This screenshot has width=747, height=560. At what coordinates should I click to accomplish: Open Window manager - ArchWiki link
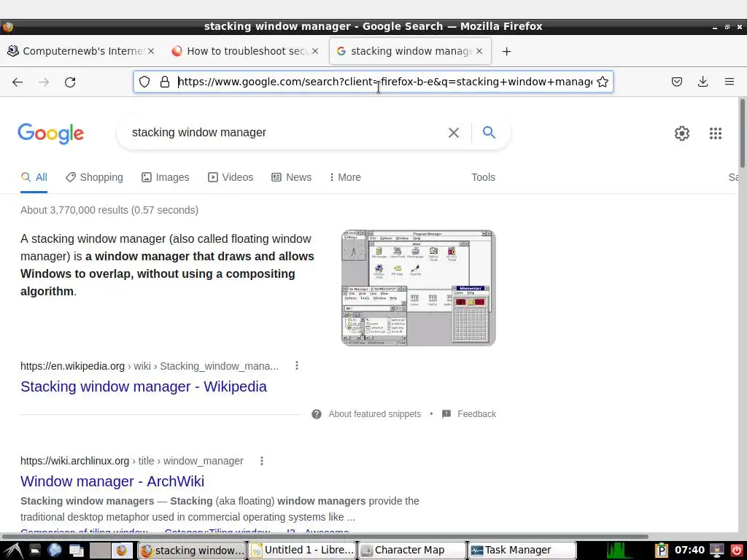pyautogui.click(x=112, y=481)
